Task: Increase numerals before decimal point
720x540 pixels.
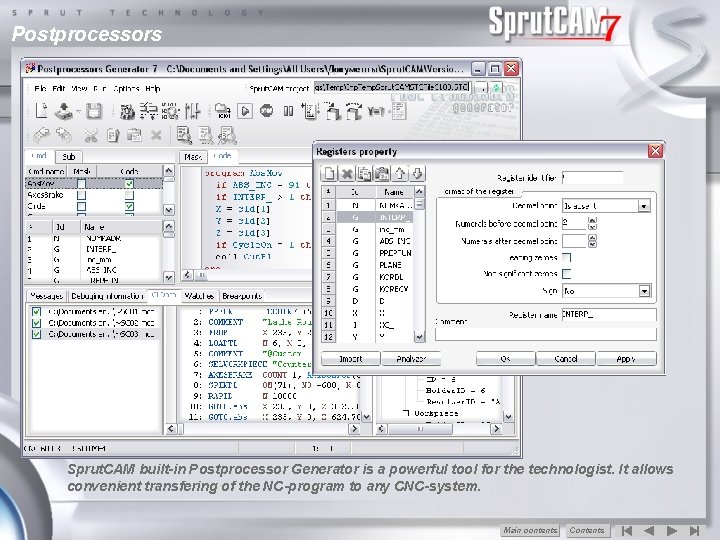Action: point(592,220)
